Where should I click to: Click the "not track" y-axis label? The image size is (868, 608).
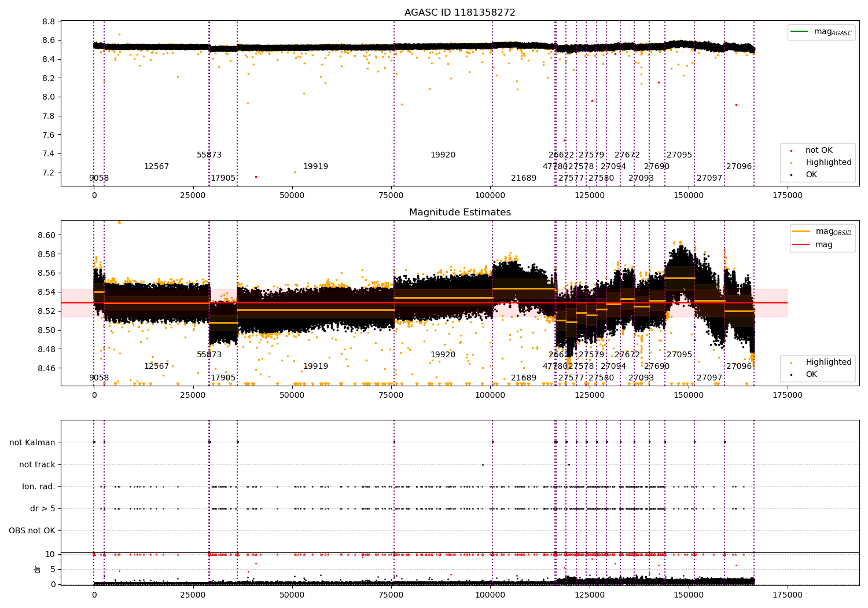point(37,464)
